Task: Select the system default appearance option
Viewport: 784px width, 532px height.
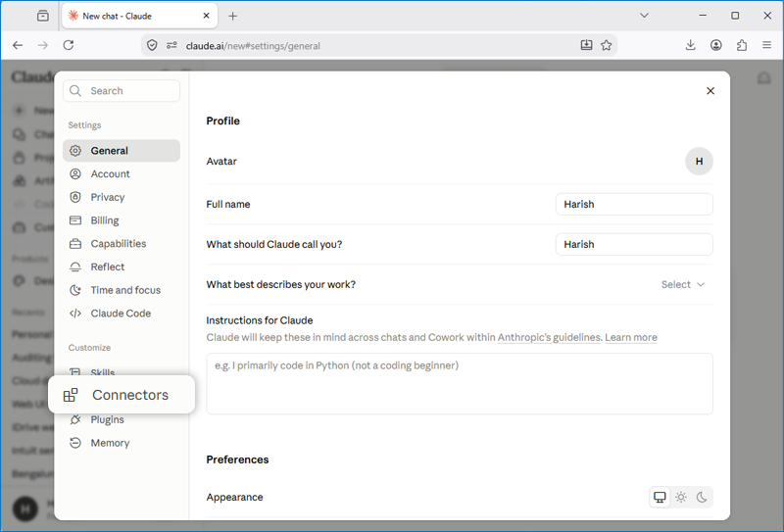Action: (660, 497)
